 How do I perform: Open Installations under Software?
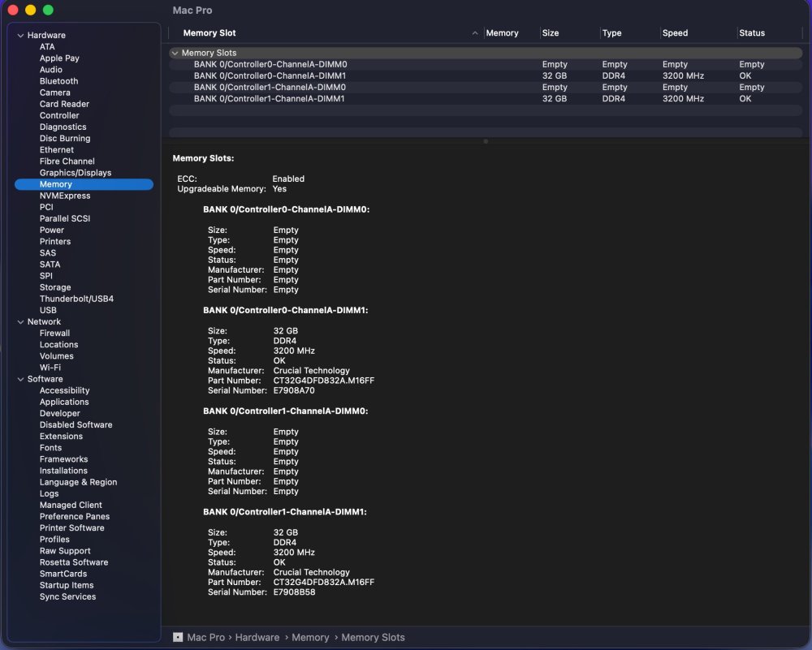(63, 471)
